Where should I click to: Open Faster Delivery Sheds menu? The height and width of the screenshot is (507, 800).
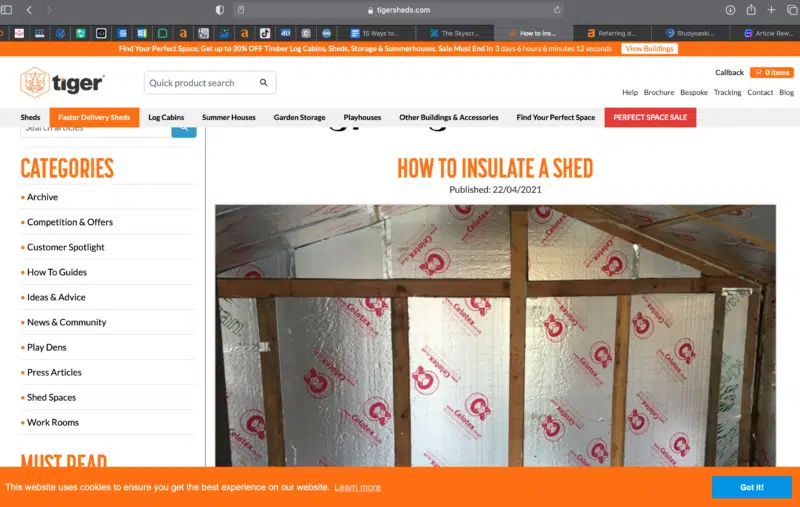[94, 117]
